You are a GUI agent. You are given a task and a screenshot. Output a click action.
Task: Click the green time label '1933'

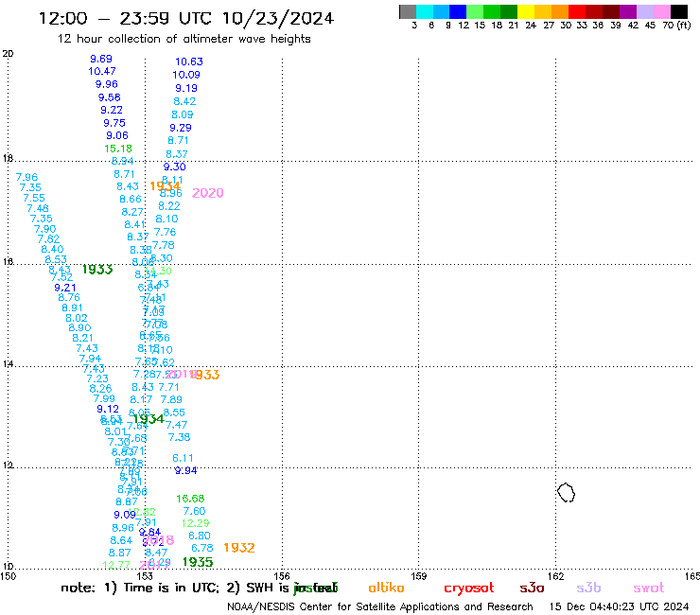(97, 270)
